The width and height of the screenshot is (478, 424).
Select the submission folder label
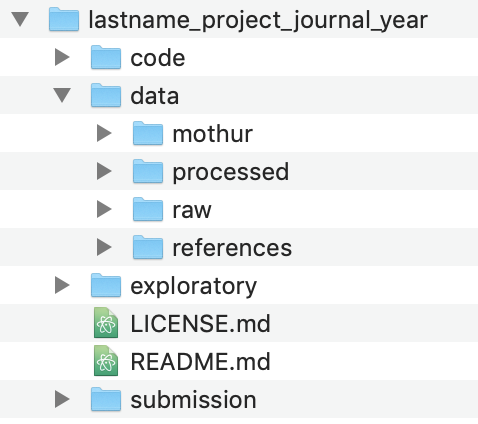click(193, 400)
